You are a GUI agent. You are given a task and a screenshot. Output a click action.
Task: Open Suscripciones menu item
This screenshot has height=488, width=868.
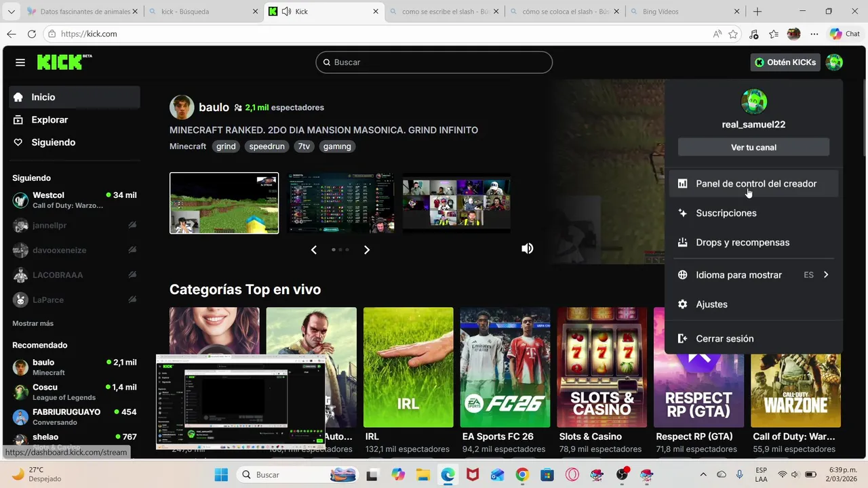pyautogui.click(x=753, y=213)
